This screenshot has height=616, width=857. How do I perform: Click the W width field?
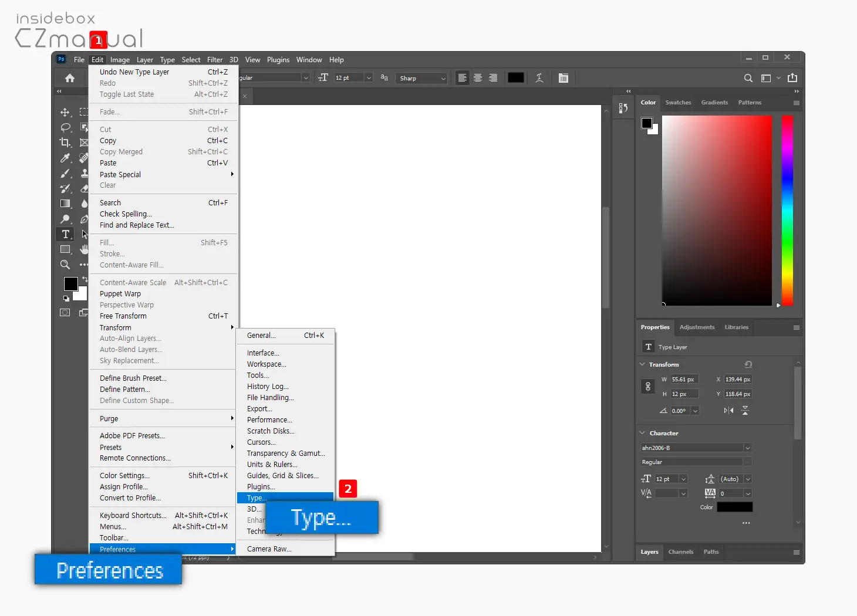pos(684,380)
